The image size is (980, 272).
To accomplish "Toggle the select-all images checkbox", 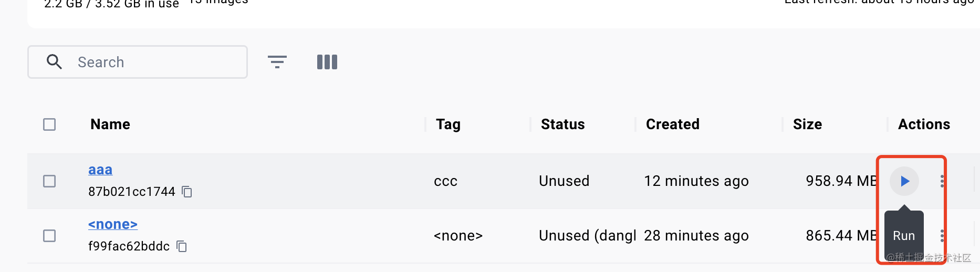I will pos(49,124).
